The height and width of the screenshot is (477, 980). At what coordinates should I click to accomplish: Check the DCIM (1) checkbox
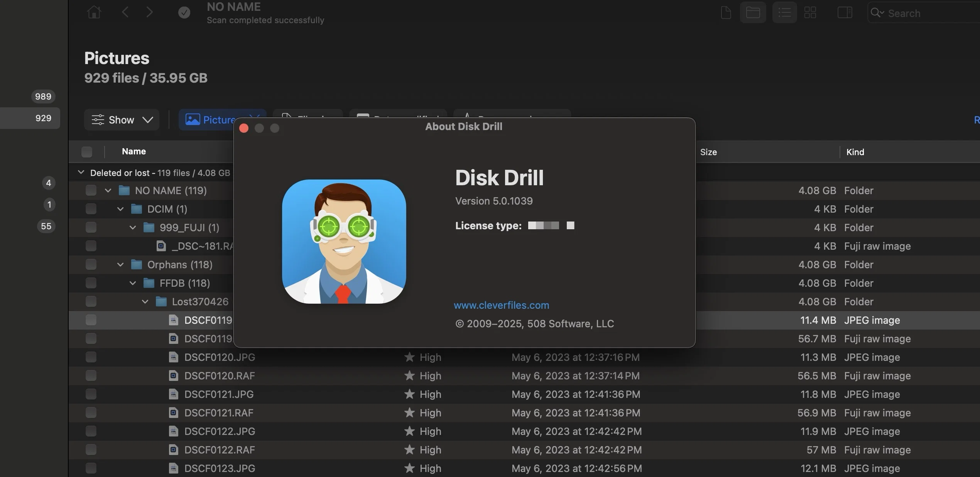click(x=91, y=209)
